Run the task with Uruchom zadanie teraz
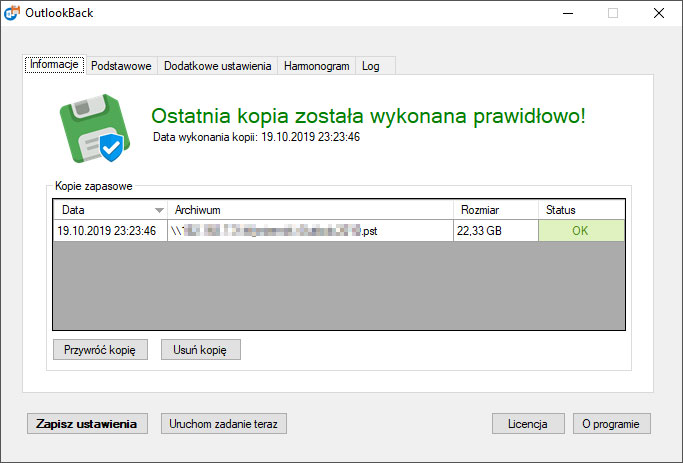This screenshot has width=683, height=463. click(x=223, y=424)
